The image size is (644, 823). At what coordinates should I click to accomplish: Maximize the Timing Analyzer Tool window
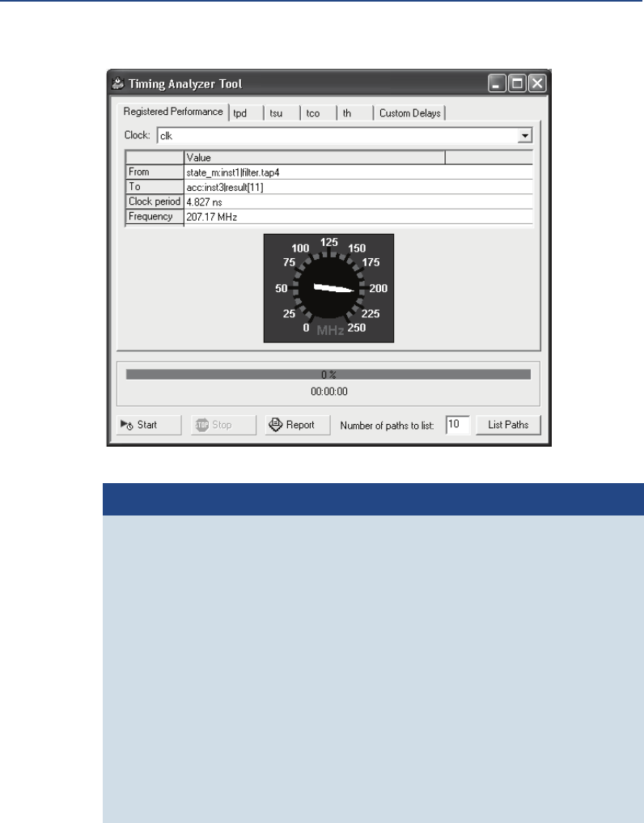pyautogui.click(x=517, y=83)
